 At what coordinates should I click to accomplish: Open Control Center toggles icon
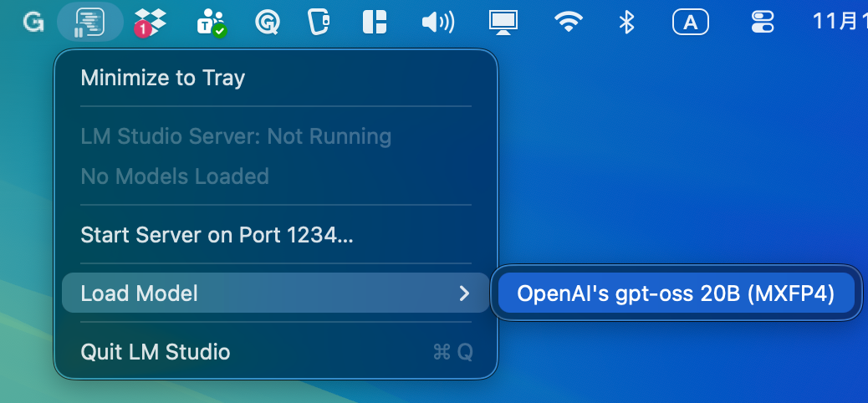coord(763,22)
